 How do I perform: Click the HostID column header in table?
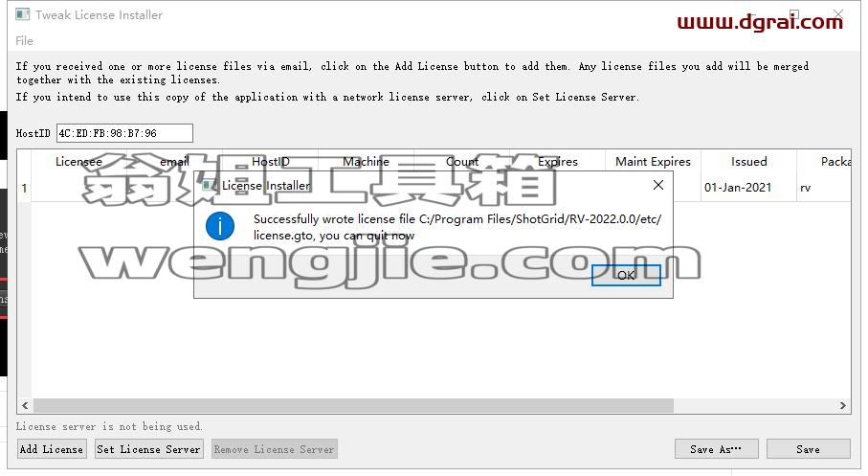click(270, 161)
